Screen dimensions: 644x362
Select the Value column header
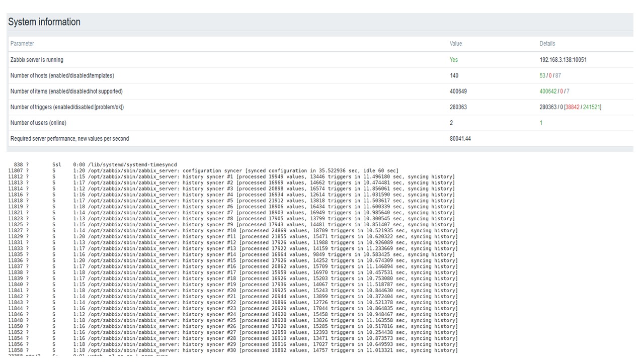coord(456,44)
